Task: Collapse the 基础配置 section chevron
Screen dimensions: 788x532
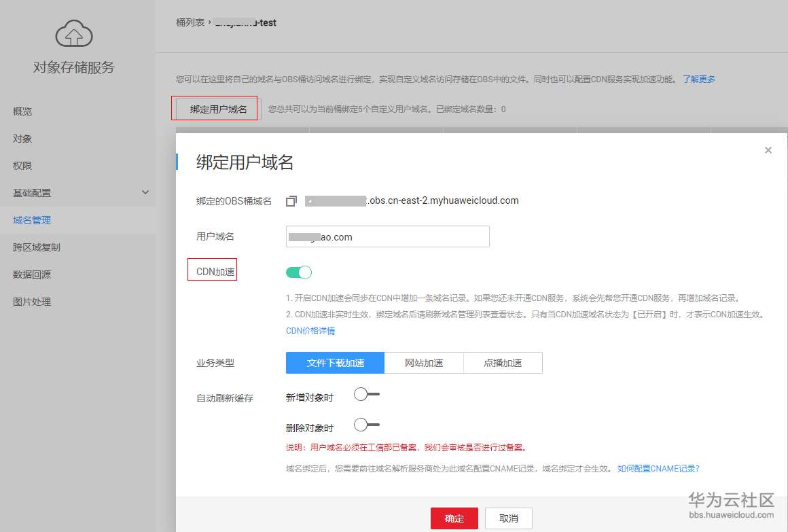Action: [145, 192]
